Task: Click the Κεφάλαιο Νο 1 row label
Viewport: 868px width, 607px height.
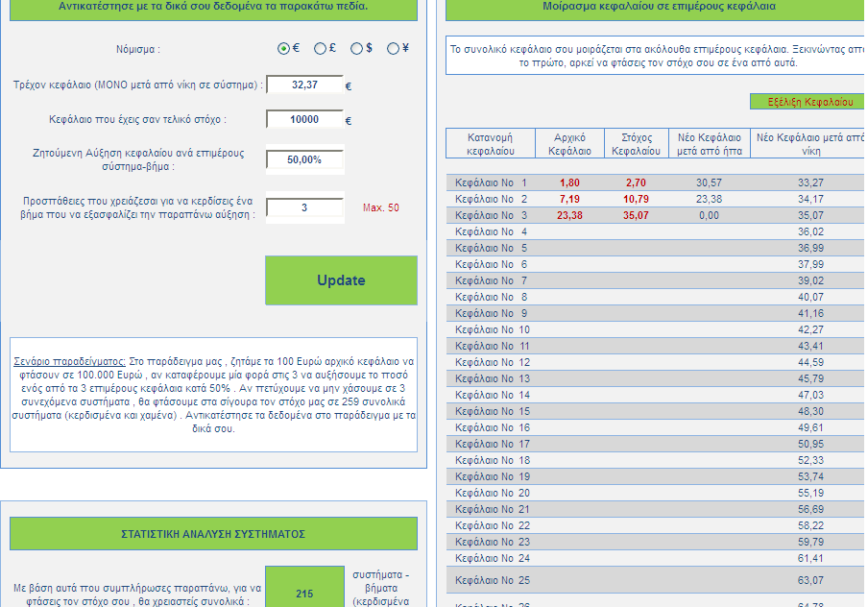Action: [491, 182]
